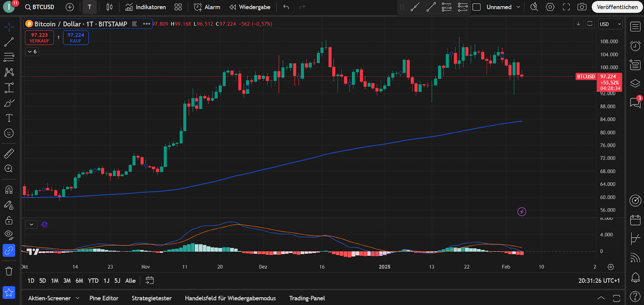Collapse bottom panel with the chevron
Viewport: 644px width, 305px height.
601,298
